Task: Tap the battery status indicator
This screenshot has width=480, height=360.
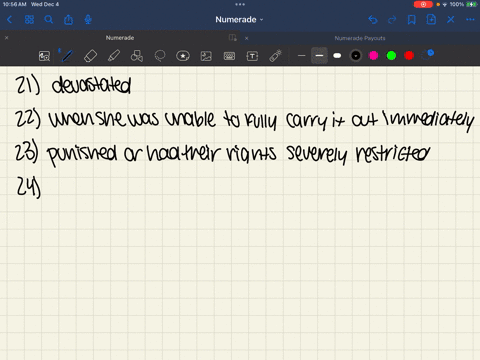Action: (x=471, y=4)
